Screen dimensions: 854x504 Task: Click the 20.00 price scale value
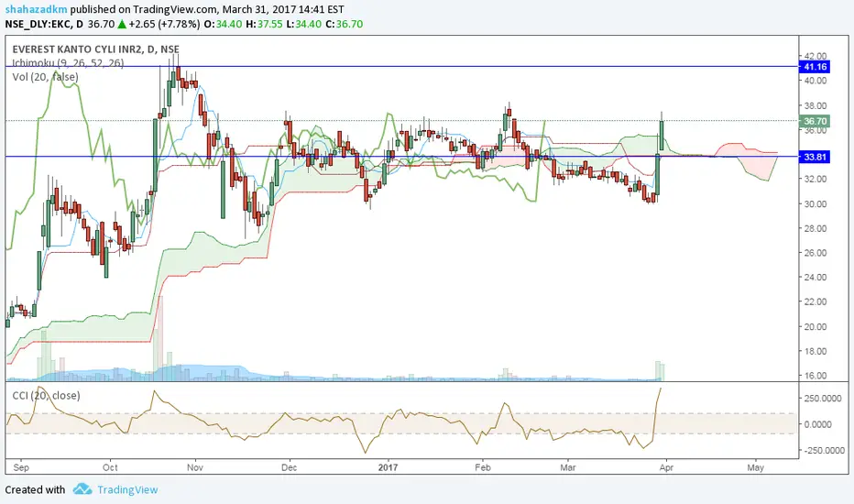coord(816,326)
